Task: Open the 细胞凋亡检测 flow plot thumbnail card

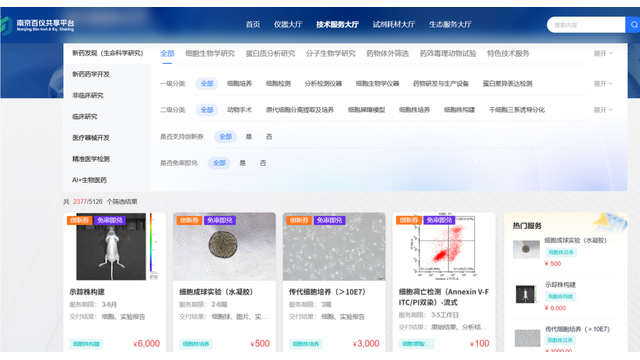Action: [444, 247]
